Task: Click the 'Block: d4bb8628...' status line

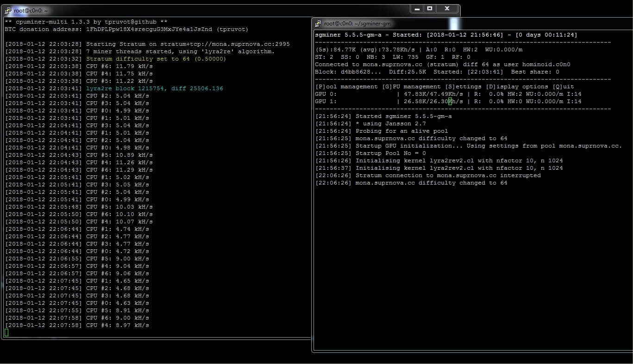Action: [437, 72]
